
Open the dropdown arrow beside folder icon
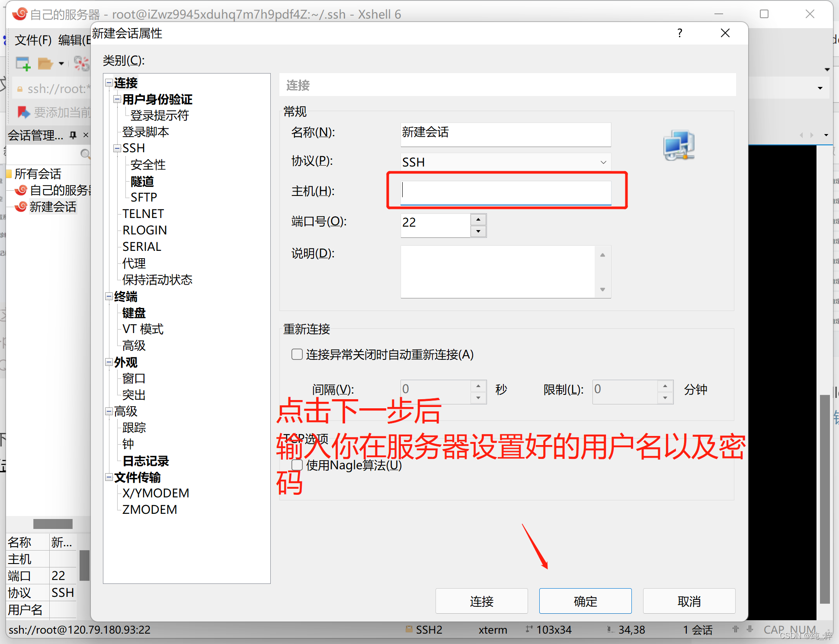pos(61,64)
